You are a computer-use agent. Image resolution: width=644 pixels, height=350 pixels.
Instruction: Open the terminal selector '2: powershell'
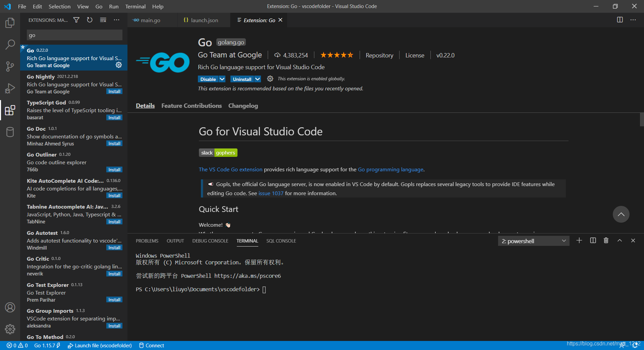pyautogui.click(x=534, y=241)
